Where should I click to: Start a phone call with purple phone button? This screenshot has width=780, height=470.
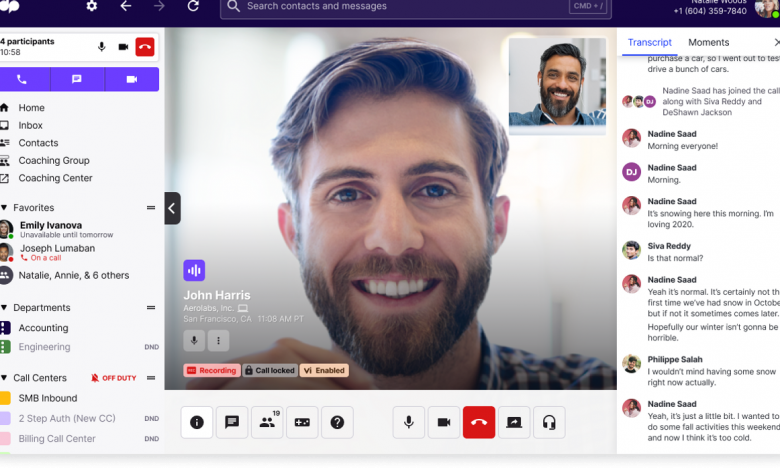click(22, 79)
